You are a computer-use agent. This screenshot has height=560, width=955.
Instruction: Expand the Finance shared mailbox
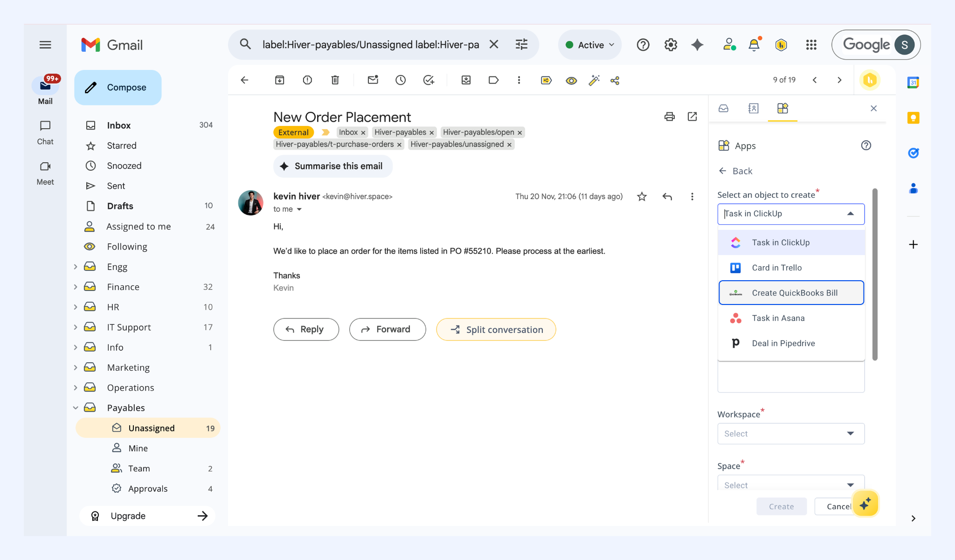point(76,287)
